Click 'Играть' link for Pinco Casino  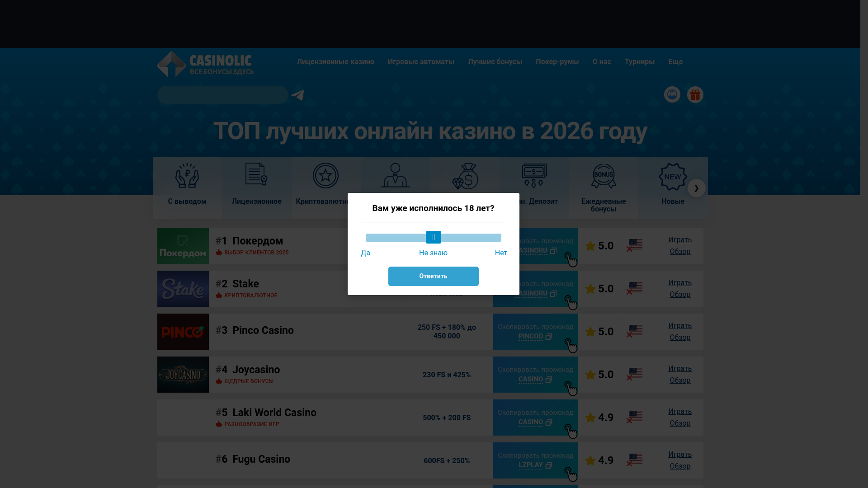(680, 326)
